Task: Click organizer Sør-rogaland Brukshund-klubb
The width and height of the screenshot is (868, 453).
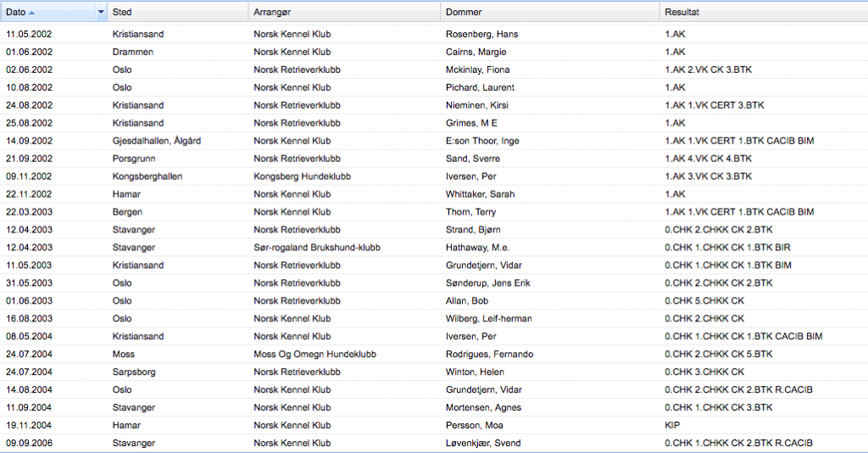Action: point(317,247)
